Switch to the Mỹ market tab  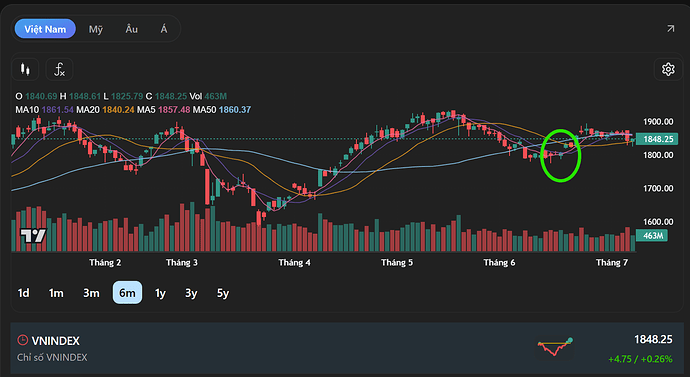(95, 29)
